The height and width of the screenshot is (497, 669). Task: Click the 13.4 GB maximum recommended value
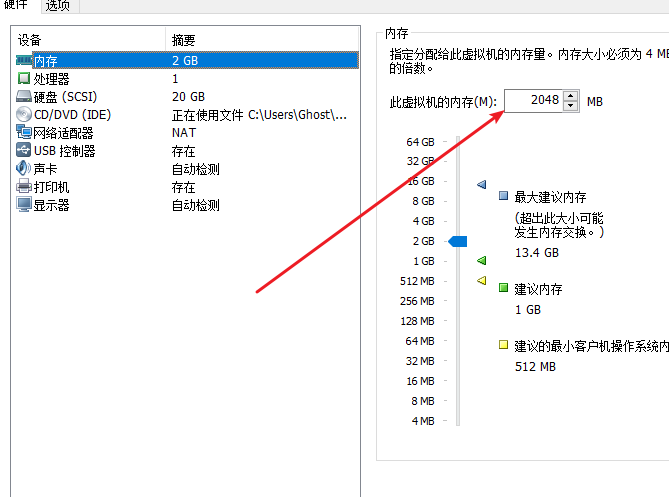click(x=537, y=253)
